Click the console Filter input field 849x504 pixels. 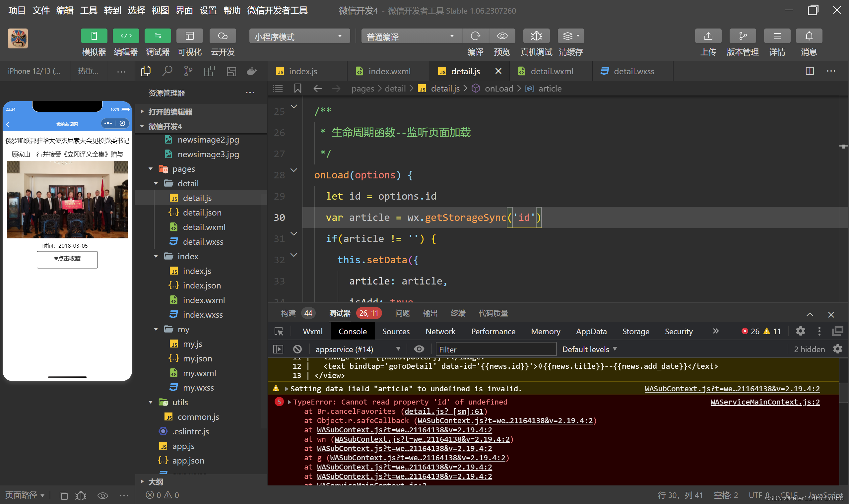(495, 349)
